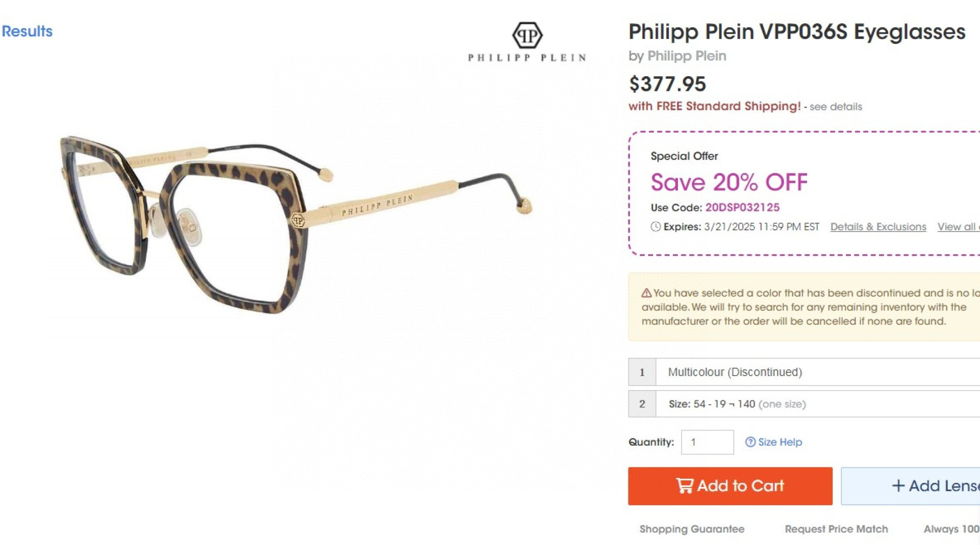The height and width of the screenshot is (545, 980).
Task: Open the Multicolour (Discontinued) color dropdown
Action: [817, 372]
